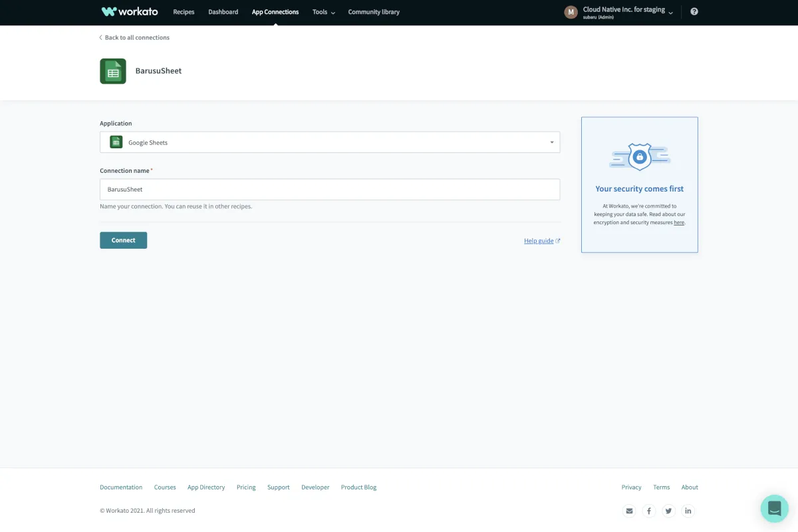798x532 pixels.
Task: Open Product Blog footer link
Action: tap(358, 487)
